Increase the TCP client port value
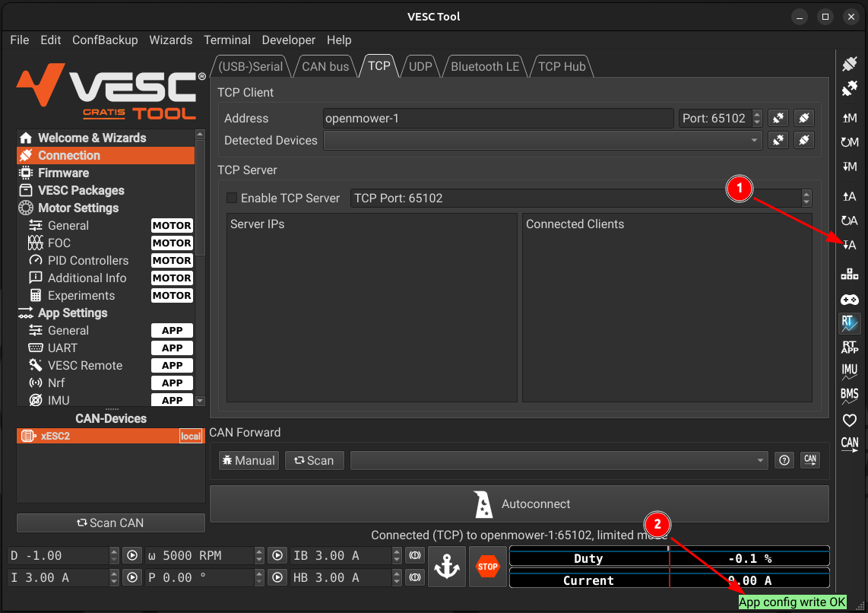The image size is (868, 613). coord(757,115)
